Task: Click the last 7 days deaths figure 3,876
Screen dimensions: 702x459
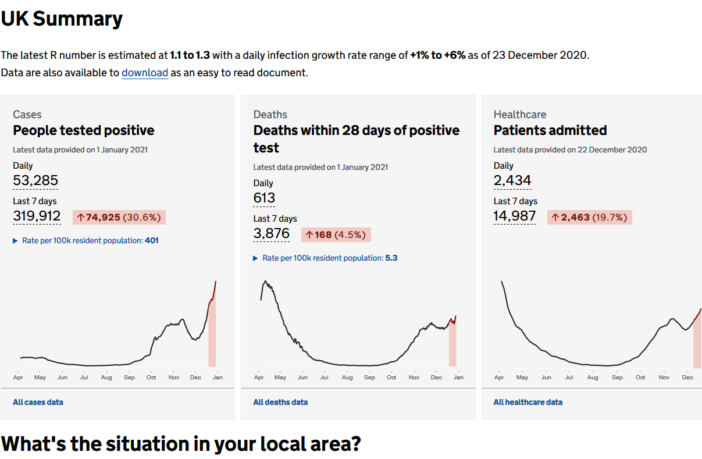Action: coord(272,234)
